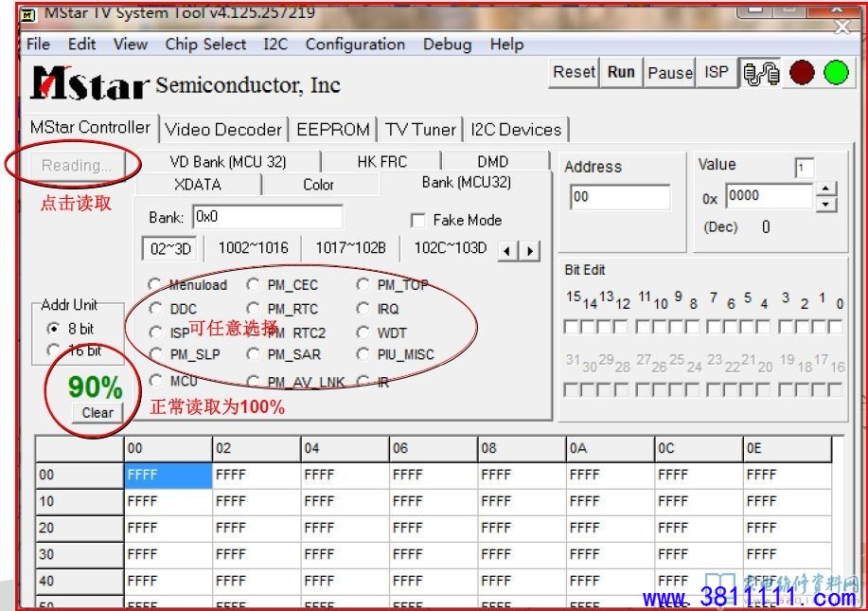This screenshot has width=868, height=611.
Task: Switch to the Video Decoder tab
Action: point(223,130)
